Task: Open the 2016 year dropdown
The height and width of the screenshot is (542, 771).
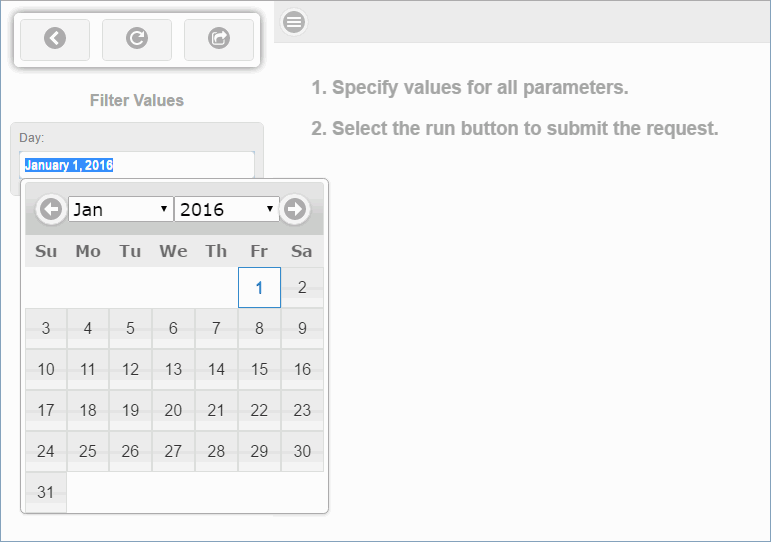Action: tap(227, 209)
